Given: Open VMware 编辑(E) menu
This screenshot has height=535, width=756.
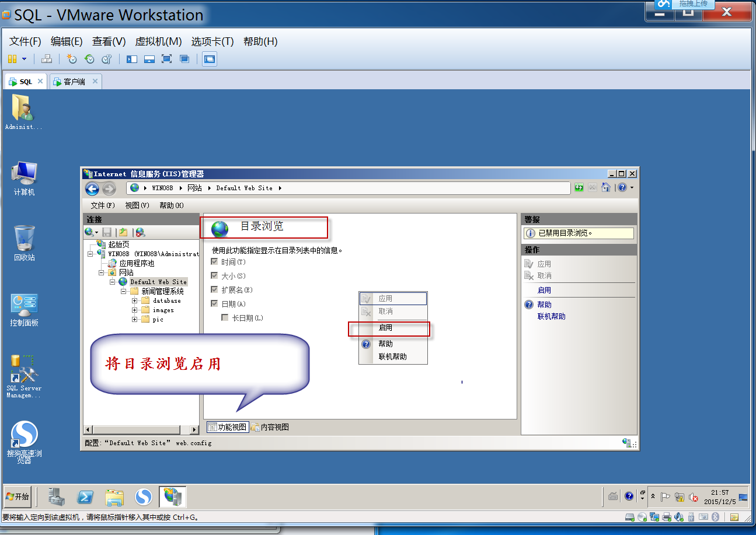Looking at the screenshot, I should click(67, 41).
